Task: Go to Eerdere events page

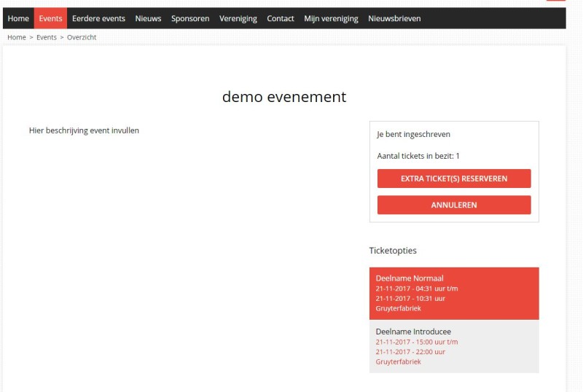Action: tap(98, 18)
